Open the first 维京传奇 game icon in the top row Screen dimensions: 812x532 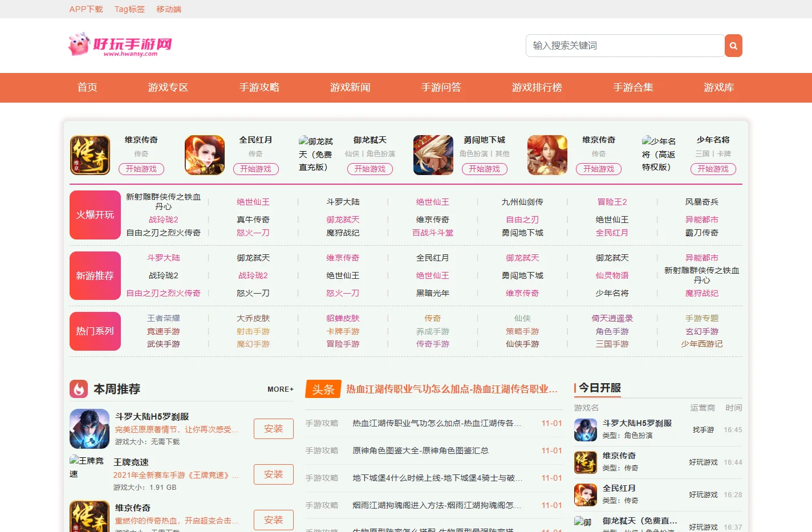pyautogui.click(x=90, y=155)
